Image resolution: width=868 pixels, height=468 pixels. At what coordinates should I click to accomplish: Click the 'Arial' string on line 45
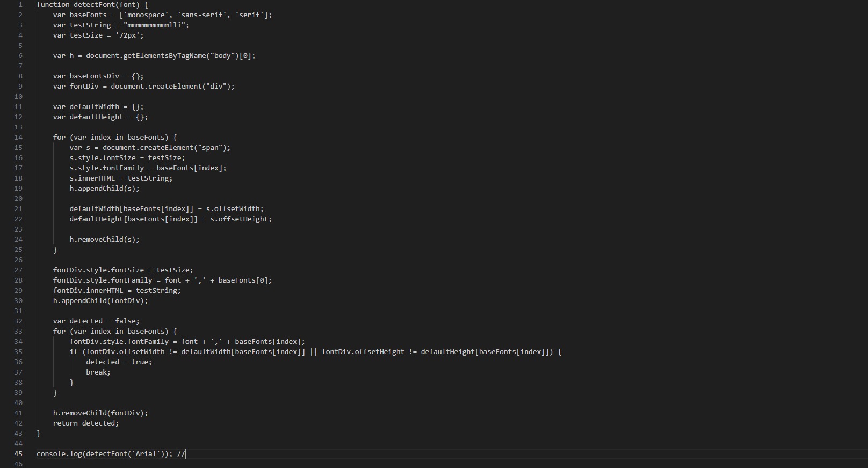tap(146, 453)
